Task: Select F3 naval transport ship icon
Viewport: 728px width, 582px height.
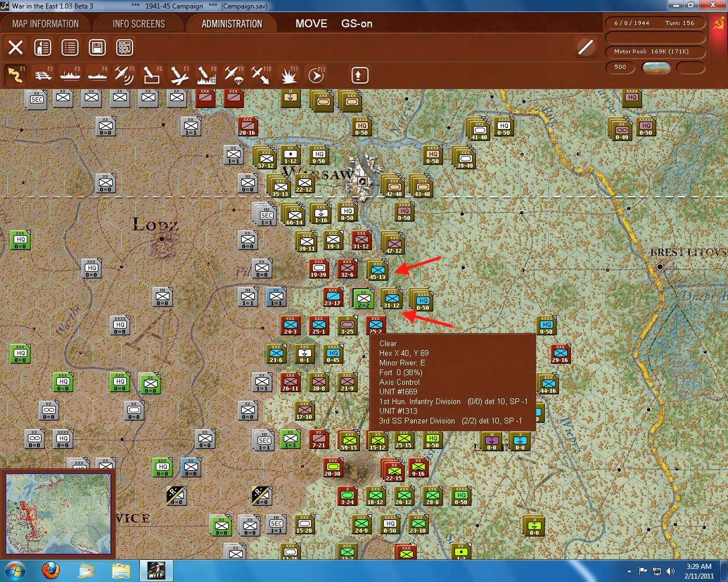Action: pos(70,75)
